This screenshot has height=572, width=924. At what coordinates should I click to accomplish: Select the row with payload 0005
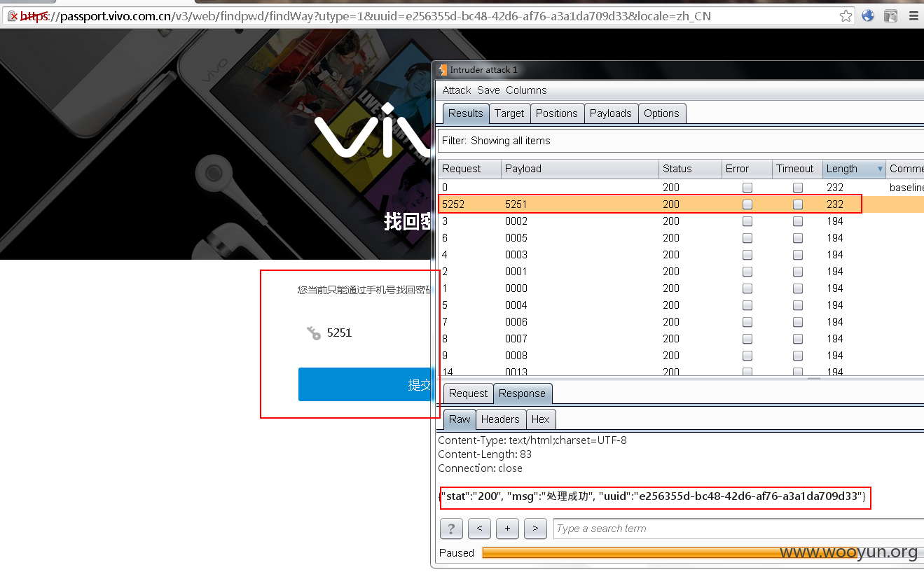[681, 238]
